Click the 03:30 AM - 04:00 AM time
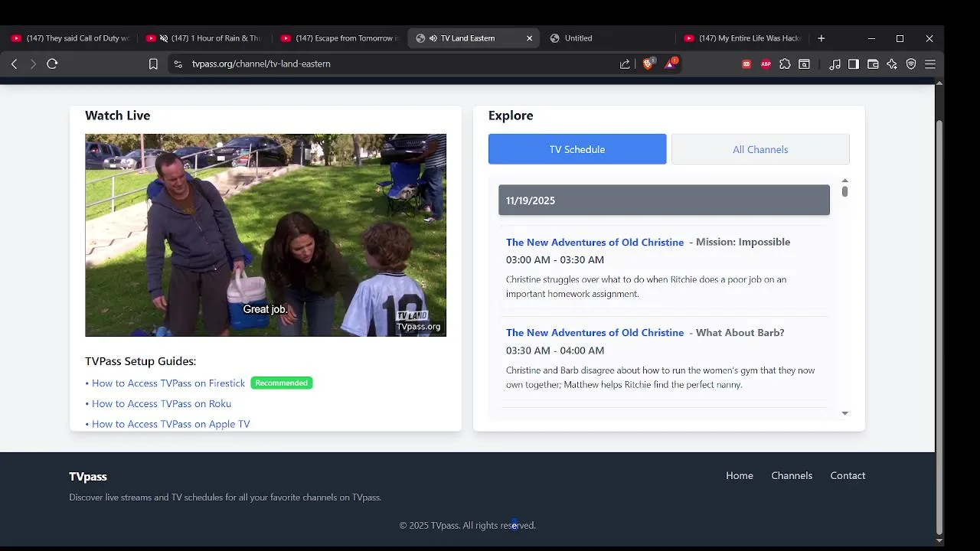 (555, 350)
